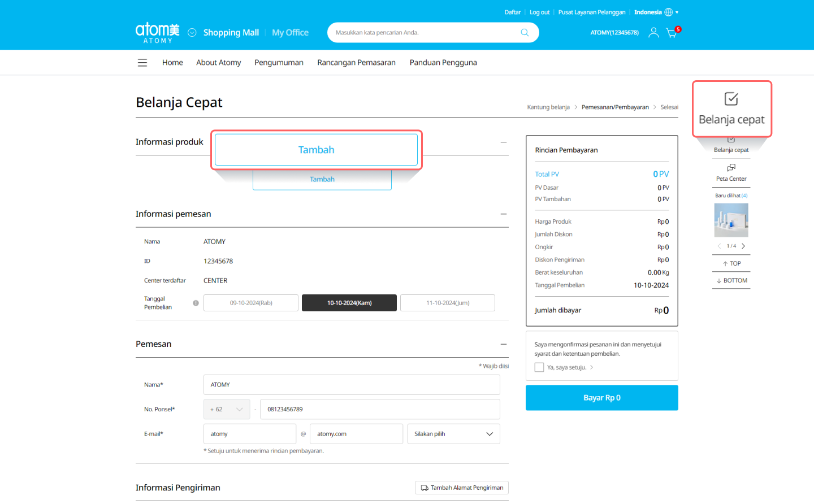This screenshot has width=814, height=504.
Task: Click the search magnifier icon
Action: (x=525, y=33)
